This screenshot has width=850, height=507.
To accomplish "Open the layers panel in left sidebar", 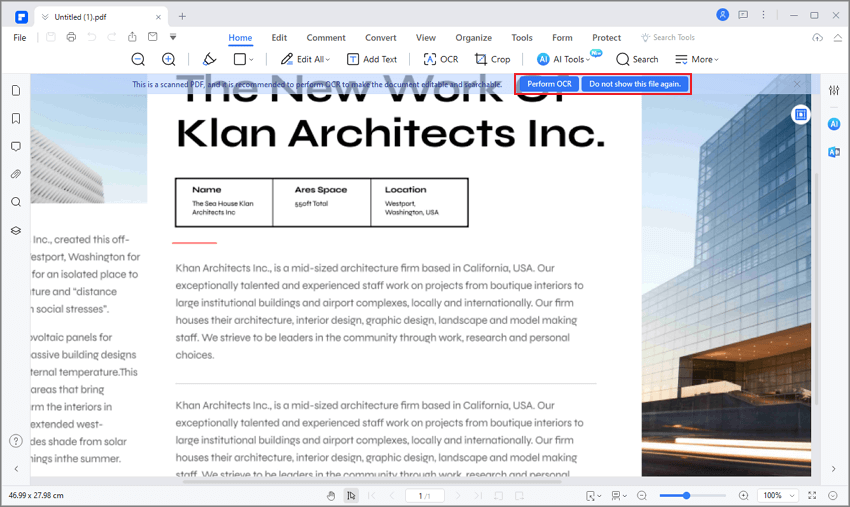I will pyautogui.click(x=16, y=230).
